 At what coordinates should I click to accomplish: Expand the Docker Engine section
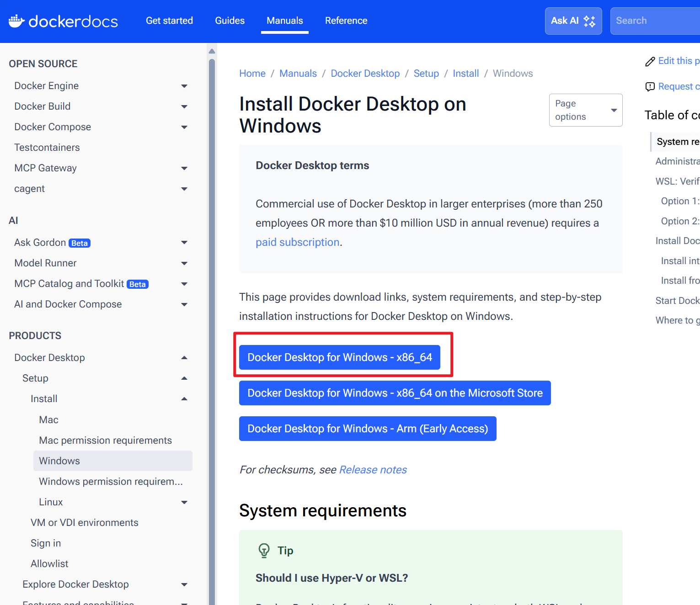coord(185,86)
